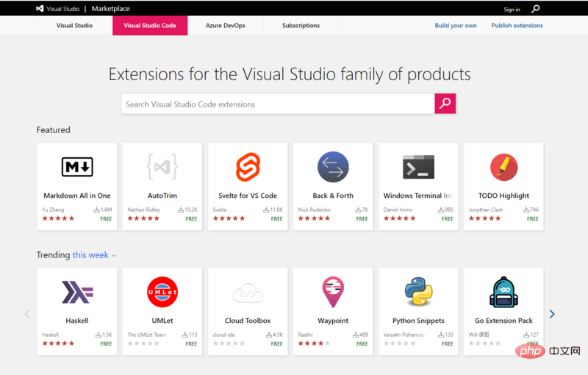The height and width of the screenshot is (375, 588).
Task: Open the Back & Forth arrows icon
Action: click(333, 167)
